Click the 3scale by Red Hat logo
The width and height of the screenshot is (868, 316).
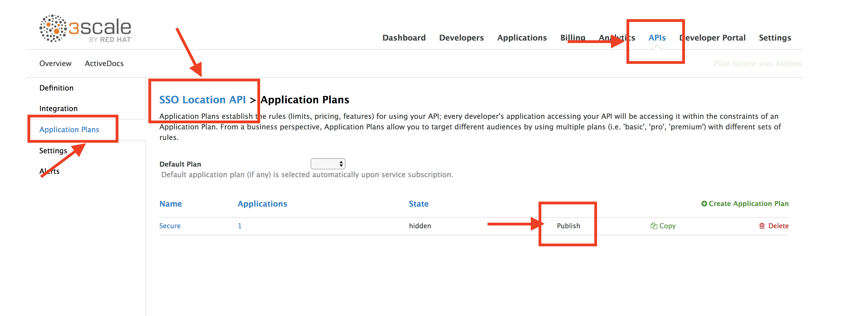pos(86,29)
